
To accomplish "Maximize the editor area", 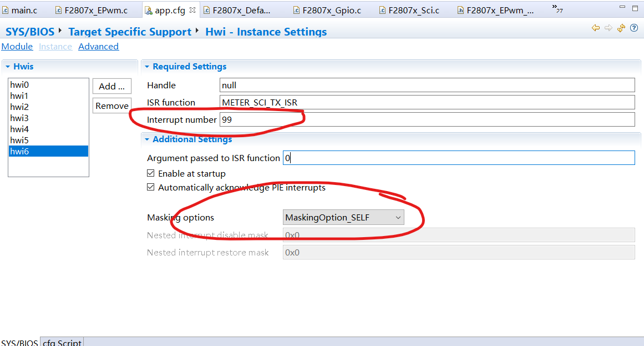I will [x=635, y=8].
